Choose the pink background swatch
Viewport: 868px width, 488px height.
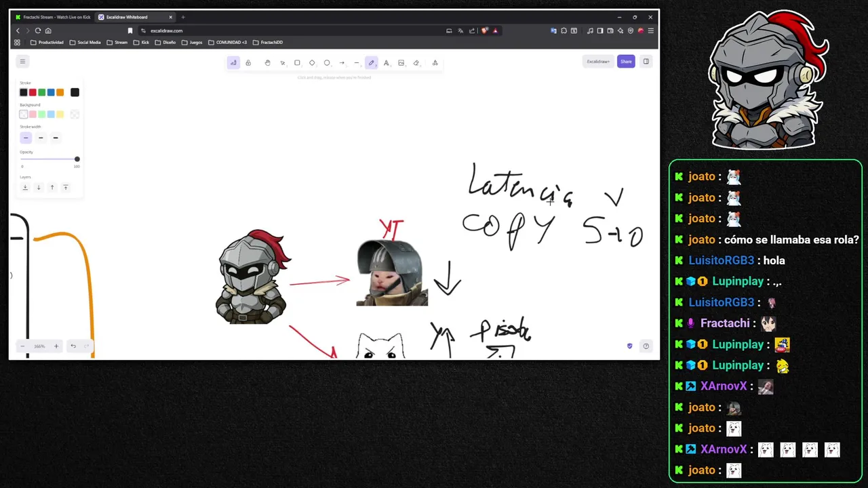(x=33, y=115)
